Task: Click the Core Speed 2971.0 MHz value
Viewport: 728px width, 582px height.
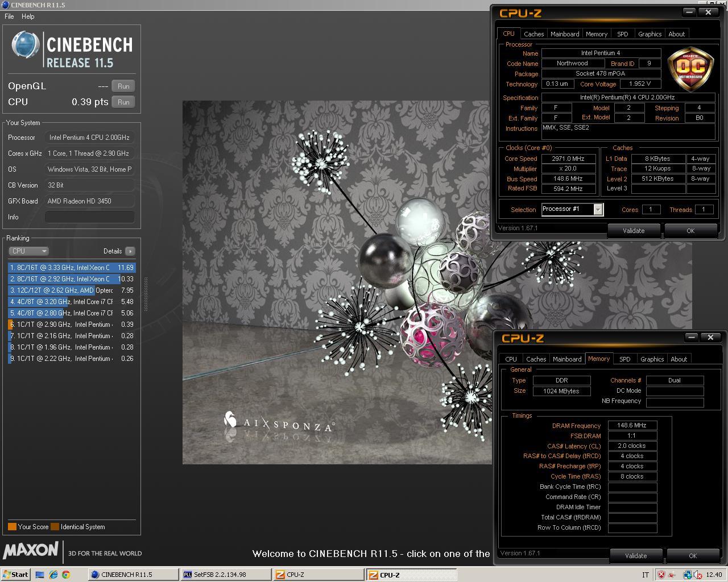Action: tap(569, 159)
